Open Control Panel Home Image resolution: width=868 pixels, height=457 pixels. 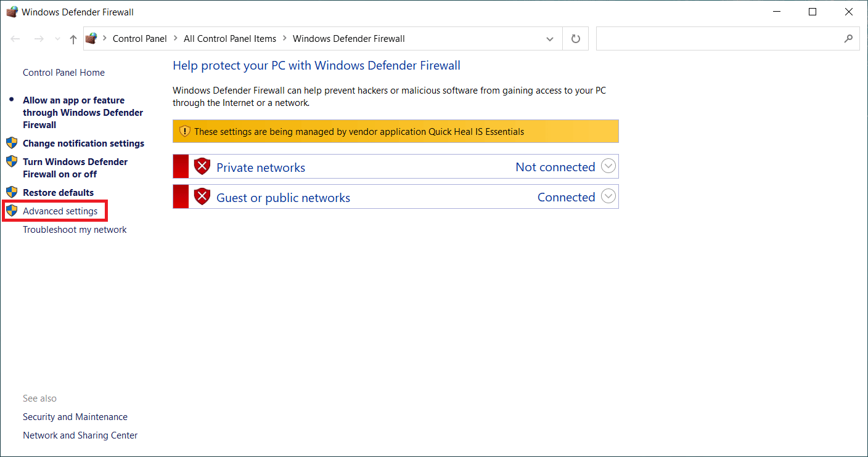click(x=63, y=73)
